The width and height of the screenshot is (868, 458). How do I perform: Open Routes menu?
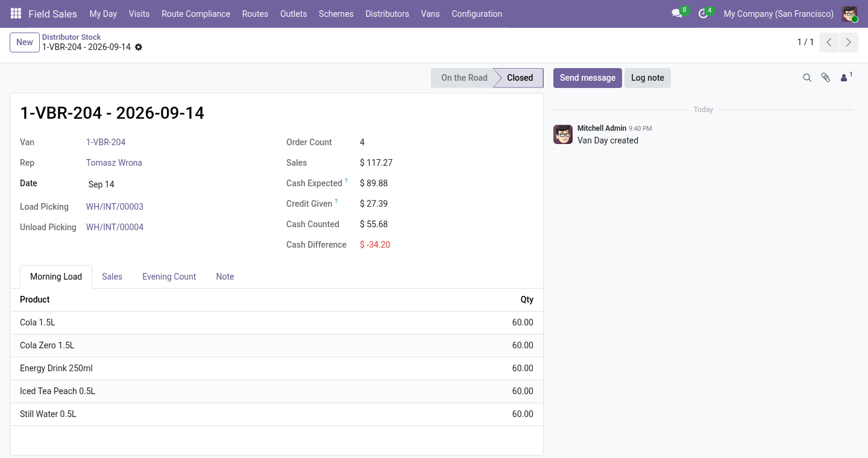pyautogui.click(x=255, y=14)
